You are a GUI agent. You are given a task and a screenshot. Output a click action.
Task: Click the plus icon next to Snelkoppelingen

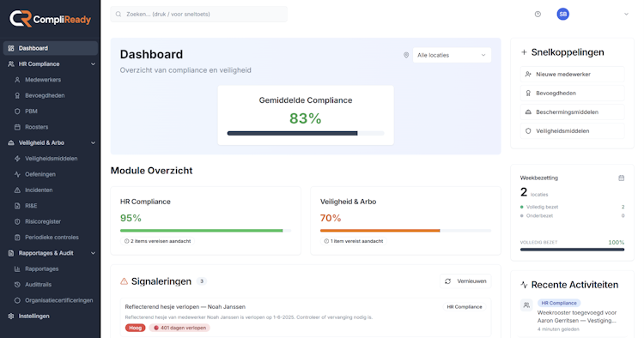pos(524,52)
